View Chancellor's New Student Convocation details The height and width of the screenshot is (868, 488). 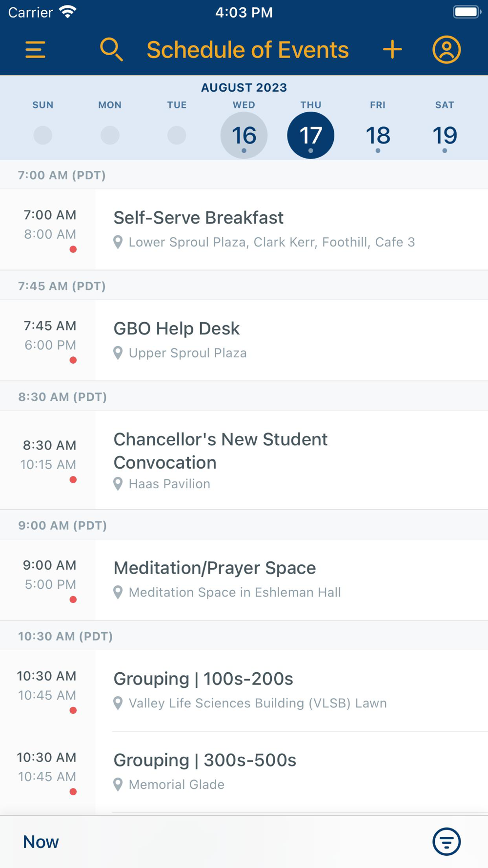[x=220, y=451]
